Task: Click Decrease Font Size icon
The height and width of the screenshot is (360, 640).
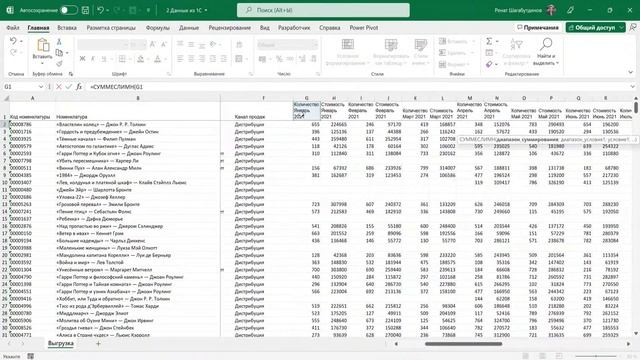Action: pyautogui.click(x=164, y=44)
